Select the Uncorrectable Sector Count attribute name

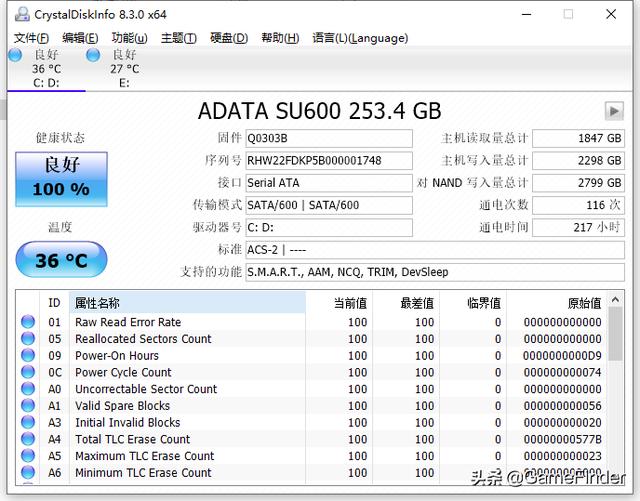click(x=146, y=389)
